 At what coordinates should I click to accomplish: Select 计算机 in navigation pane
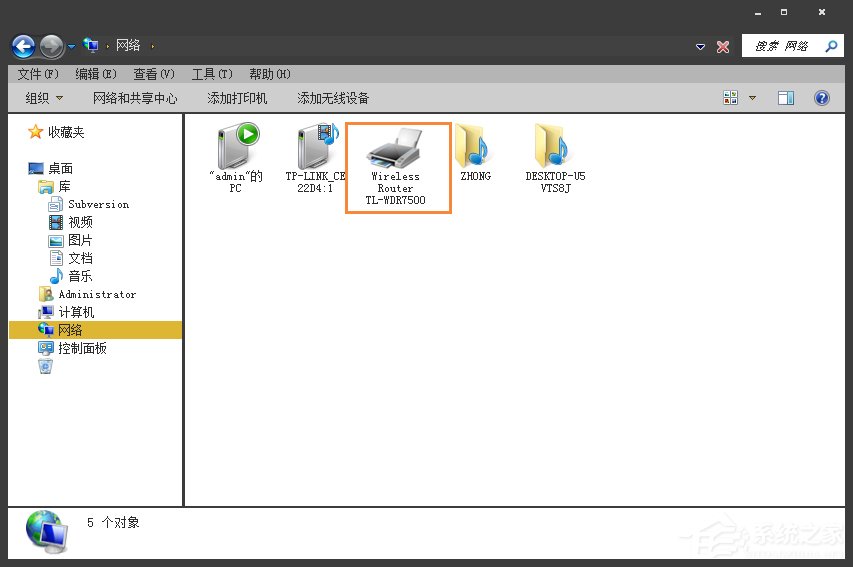click(x=76, y=312)
